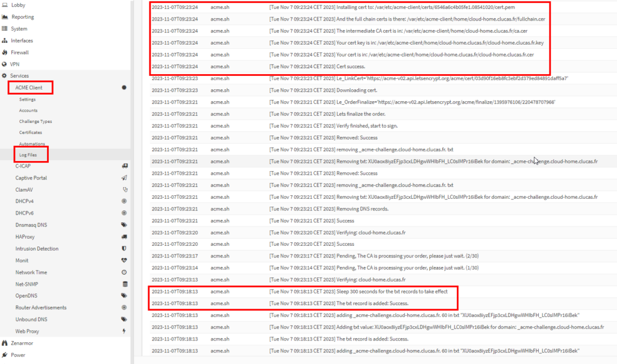The height and width of the screenshot is (364, 617).
Task: Click the Lobby laptop icon
Action: pyautogui.click(x=5, y=5)
